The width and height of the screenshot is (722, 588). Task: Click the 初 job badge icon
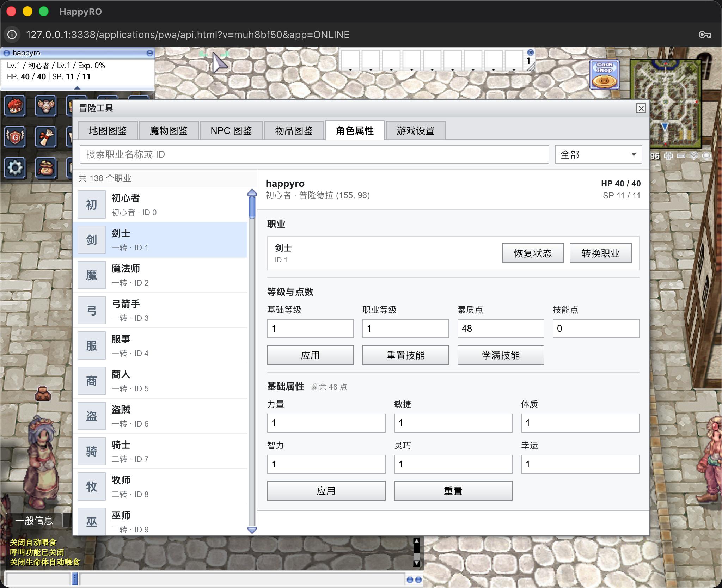(92, 205)
